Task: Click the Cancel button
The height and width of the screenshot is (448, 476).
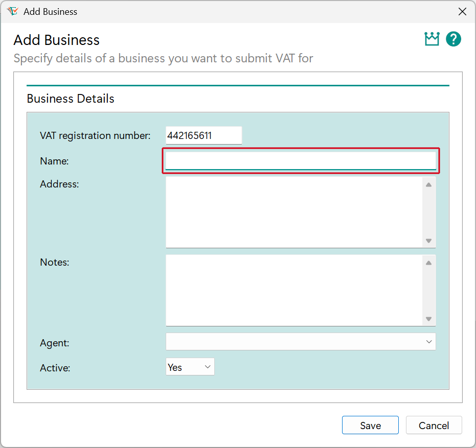Action: 434,425
